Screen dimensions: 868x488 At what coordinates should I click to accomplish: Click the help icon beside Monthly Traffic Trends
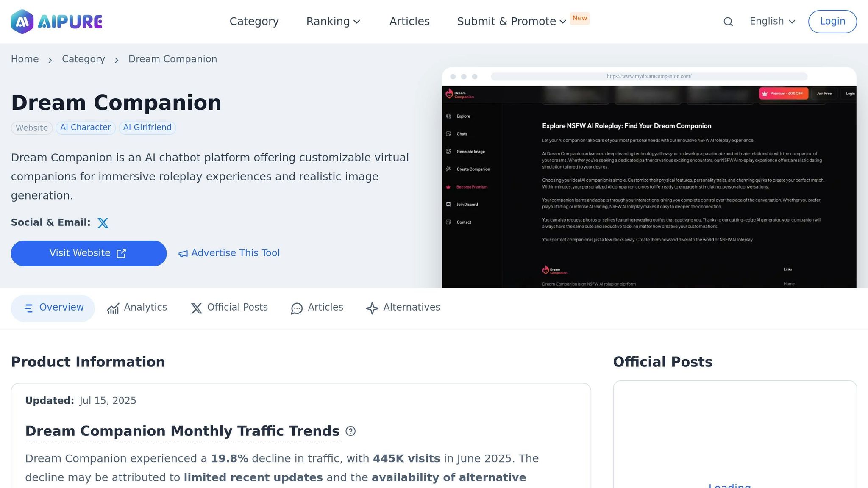(x=351, y=431)
